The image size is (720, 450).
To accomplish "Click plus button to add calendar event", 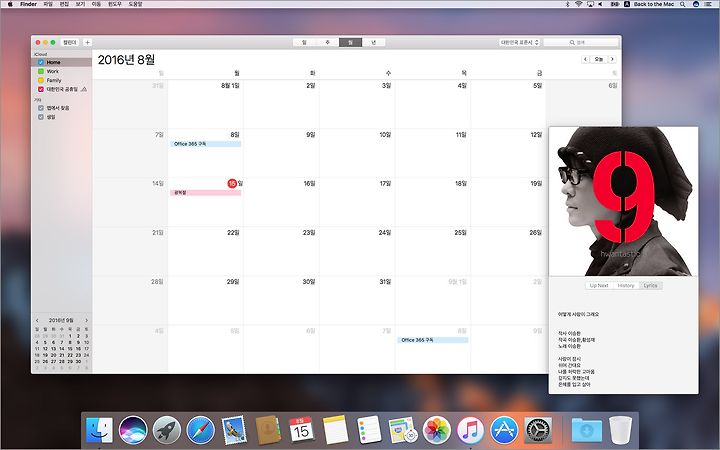I will (87, 42).
